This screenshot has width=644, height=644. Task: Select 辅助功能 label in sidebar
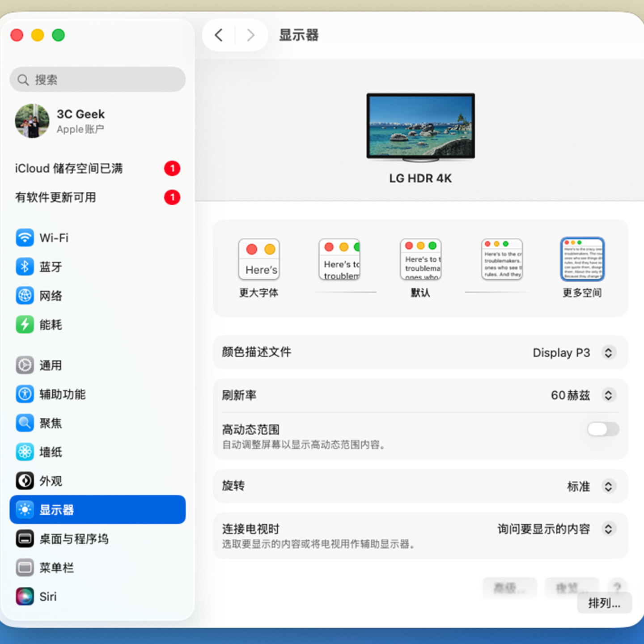[x=63, y=394]
